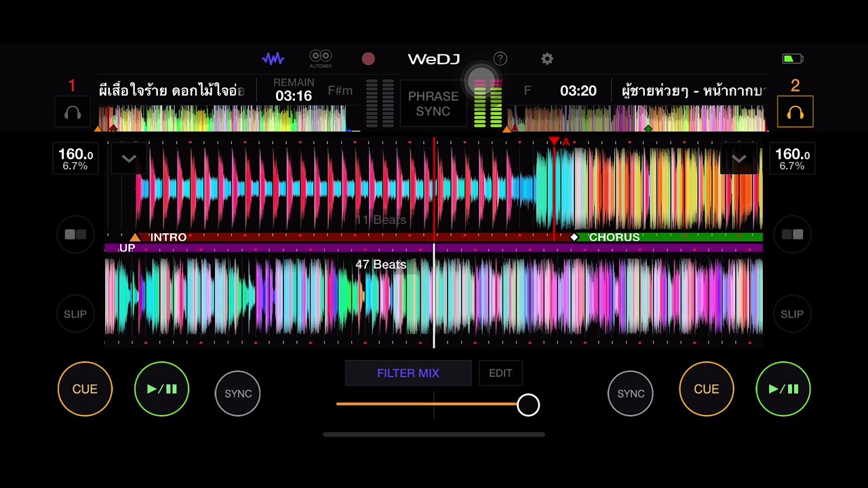
Task: Open deck 2 track title
Action: pyautogui.click(x=694, y=91)
